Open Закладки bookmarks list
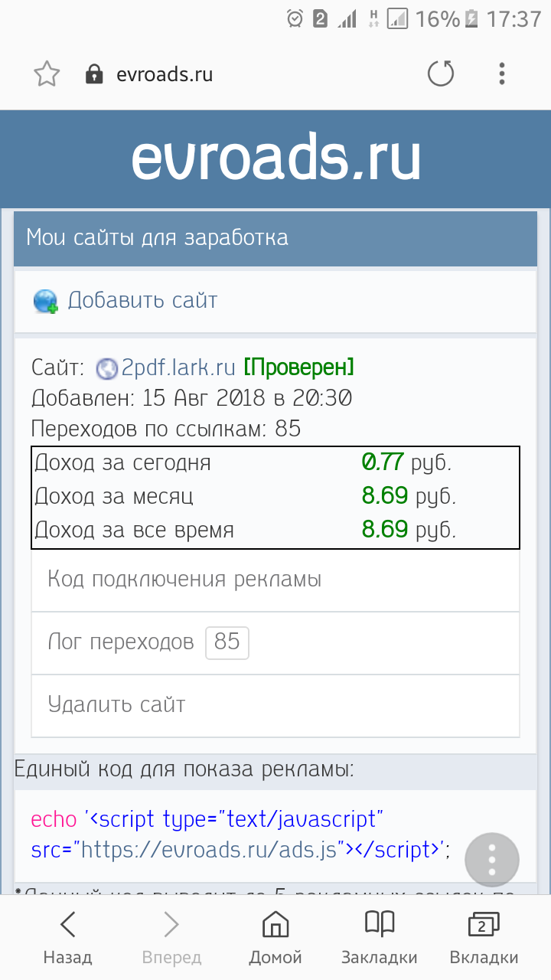 [380, 936]
